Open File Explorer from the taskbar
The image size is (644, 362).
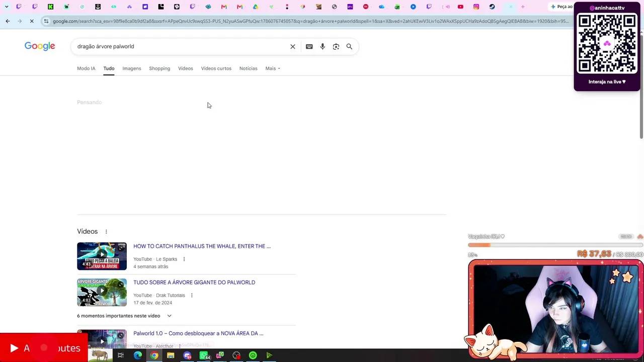171,355
